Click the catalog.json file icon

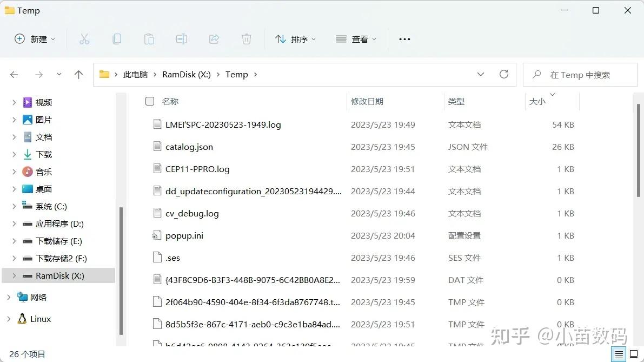point(157,146)
